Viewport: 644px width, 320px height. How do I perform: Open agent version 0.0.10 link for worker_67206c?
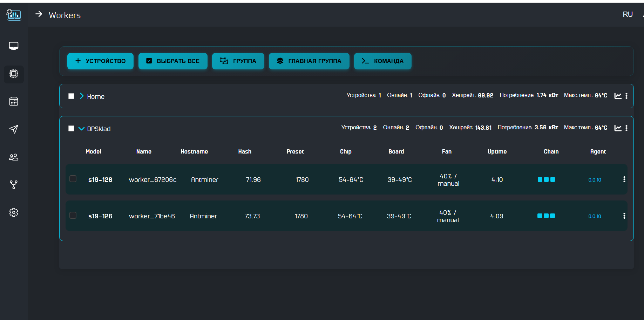point(595,180)
